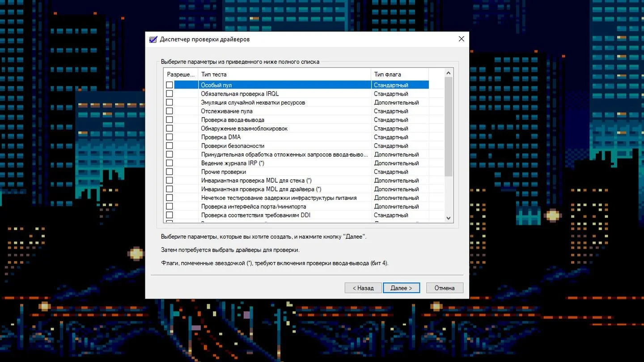Select Инвариантная проверка MDL для стека text
This screenshot has height=362, width=644.
coord(256,181)
